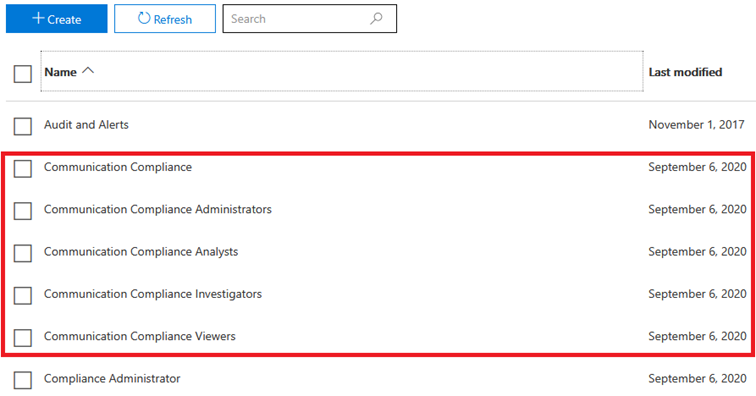Screen dimensions: 756x396
Task: Open the Audit and Alerts role group
Action: [86, 124]
